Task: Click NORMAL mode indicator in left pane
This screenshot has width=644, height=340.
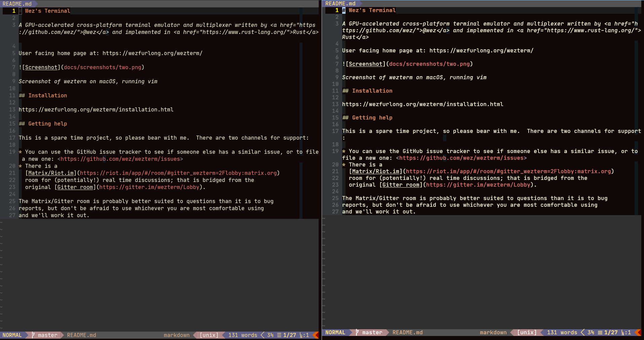Action: 12,335
